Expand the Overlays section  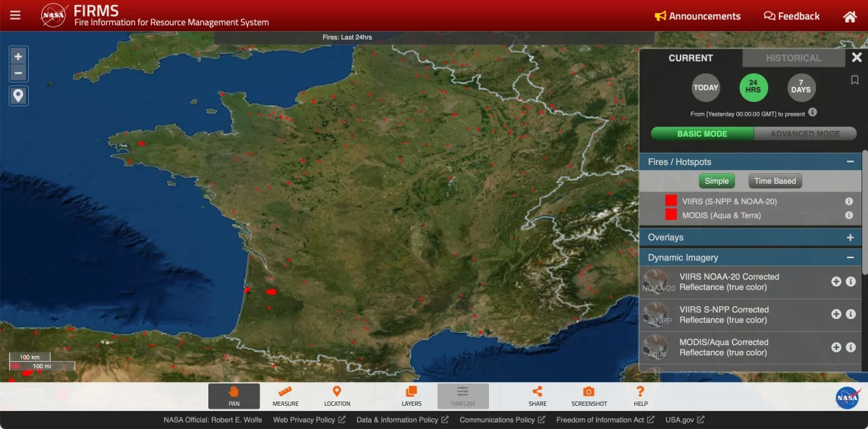click(850, 237)
